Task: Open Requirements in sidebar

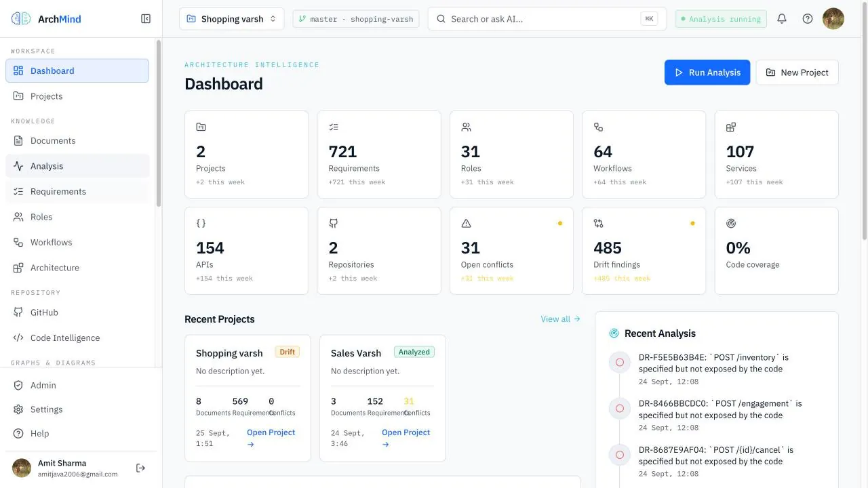Action: (77, 192)
